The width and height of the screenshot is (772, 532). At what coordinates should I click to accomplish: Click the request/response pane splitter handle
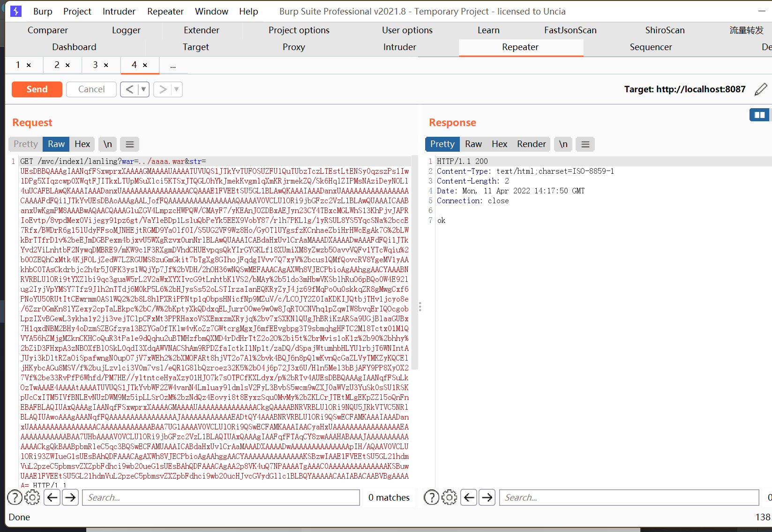420,307
